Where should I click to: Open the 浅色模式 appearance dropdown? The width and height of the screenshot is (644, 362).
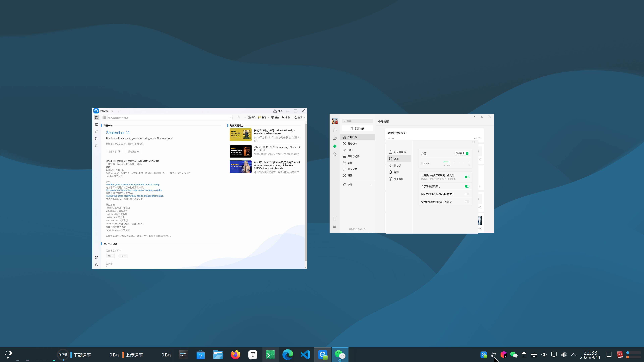(462, 153)
